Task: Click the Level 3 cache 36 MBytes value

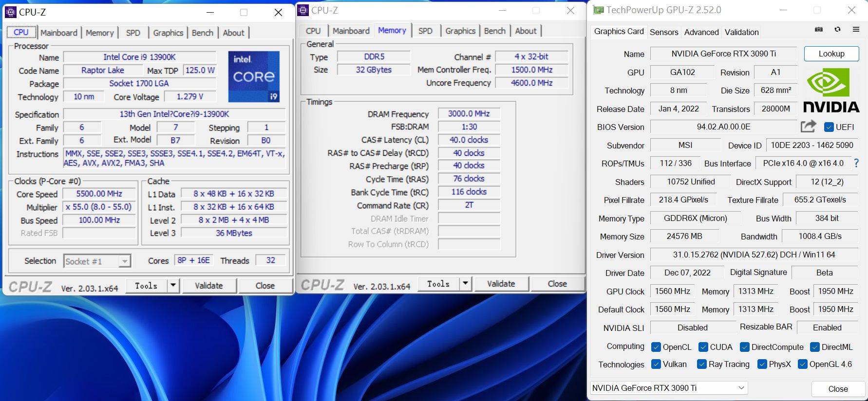Action: tap(234, 233)
